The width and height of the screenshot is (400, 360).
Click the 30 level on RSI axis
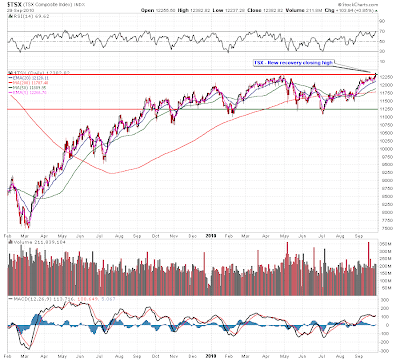click(x=383, y=51)
